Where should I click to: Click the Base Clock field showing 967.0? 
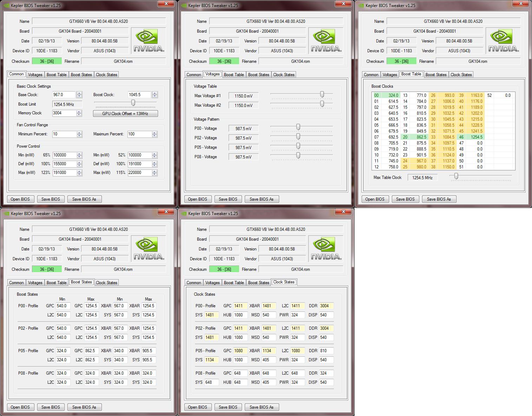point(64,95)
